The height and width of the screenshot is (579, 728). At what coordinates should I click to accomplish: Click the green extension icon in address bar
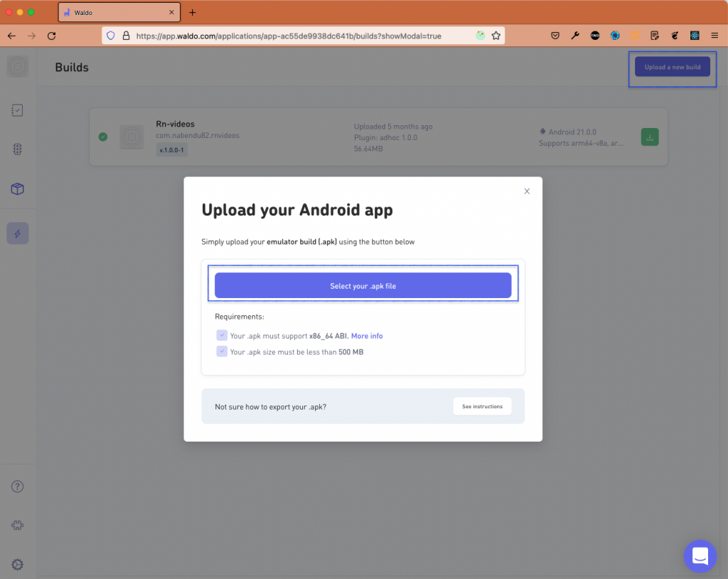pos(480,36)
